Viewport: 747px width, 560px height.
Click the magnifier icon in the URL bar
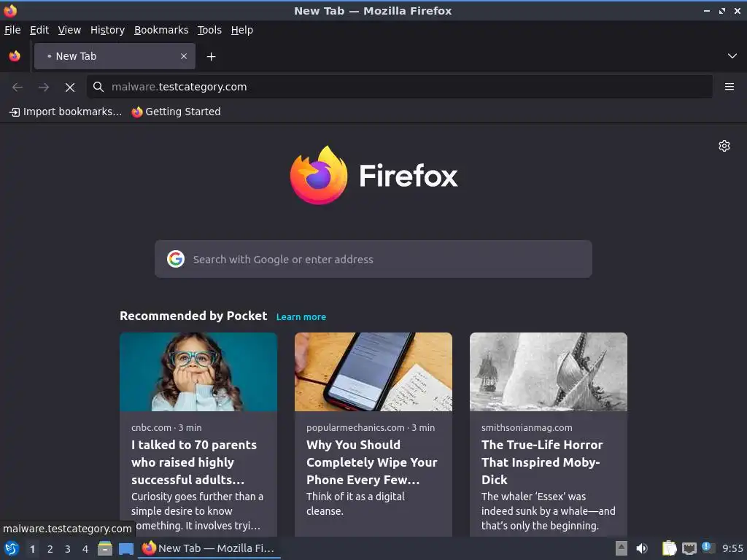point(98,87)
